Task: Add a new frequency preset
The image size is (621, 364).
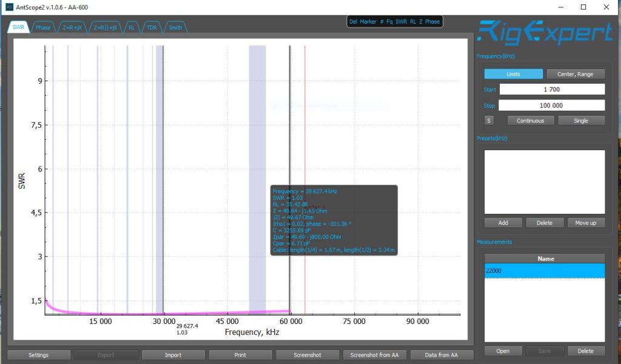Action: [503, 223]
